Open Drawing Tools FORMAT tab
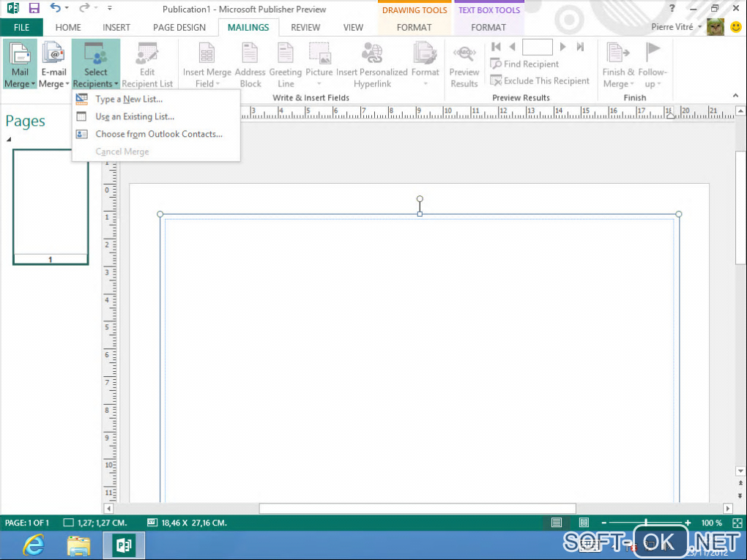Image resolution: width=747 pixels, height=560 pixels. [x=414, y=28]
